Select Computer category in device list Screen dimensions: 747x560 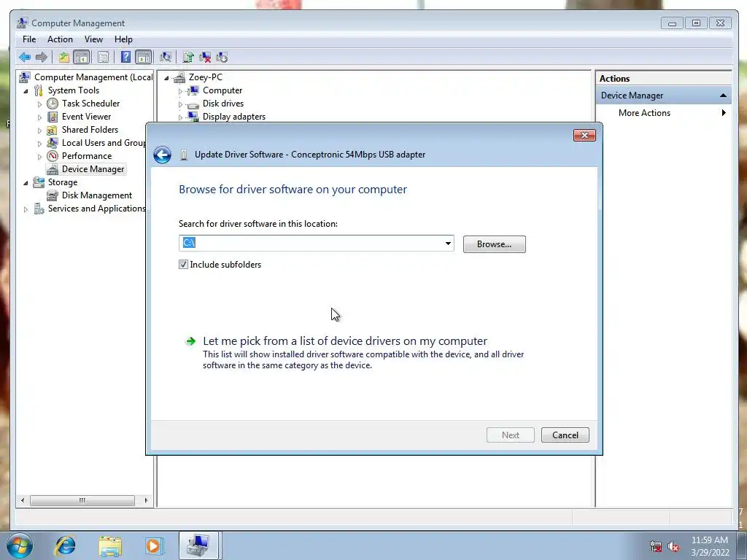(222, 90)
